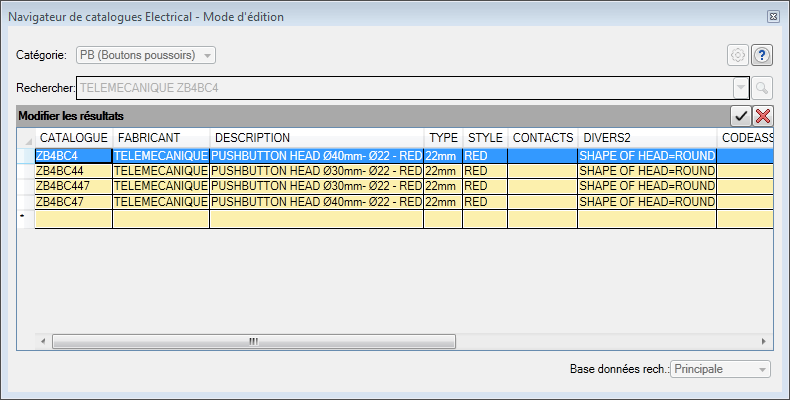Viewport: 790px width, 400px height.
Task: Sort by the FABRICANT column header
Action: click(161, 138)
